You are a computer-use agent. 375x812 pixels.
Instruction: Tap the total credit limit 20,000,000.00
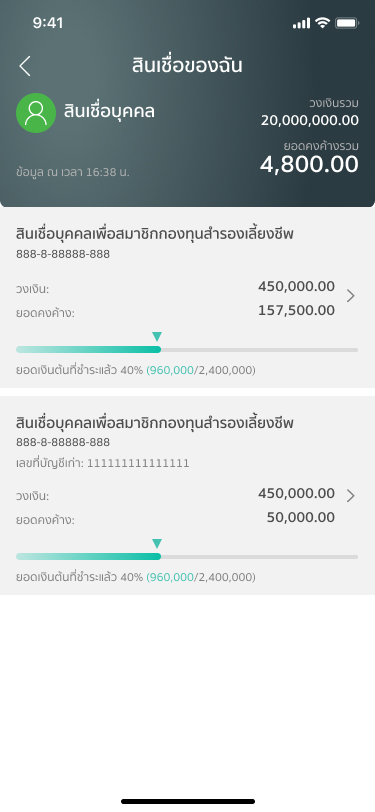[x=310, y=120]
